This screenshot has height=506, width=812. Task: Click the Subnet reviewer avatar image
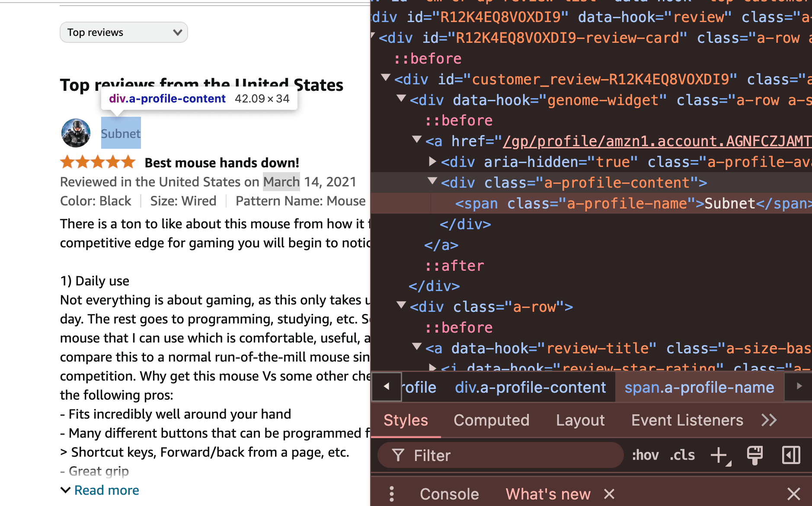coord(76,133)
